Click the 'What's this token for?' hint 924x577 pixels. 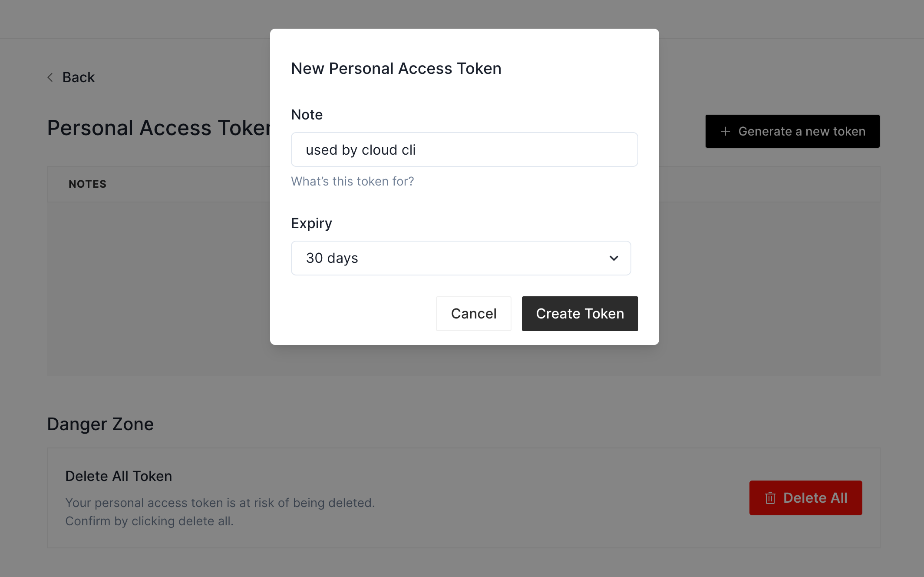[x=352, y=181]
